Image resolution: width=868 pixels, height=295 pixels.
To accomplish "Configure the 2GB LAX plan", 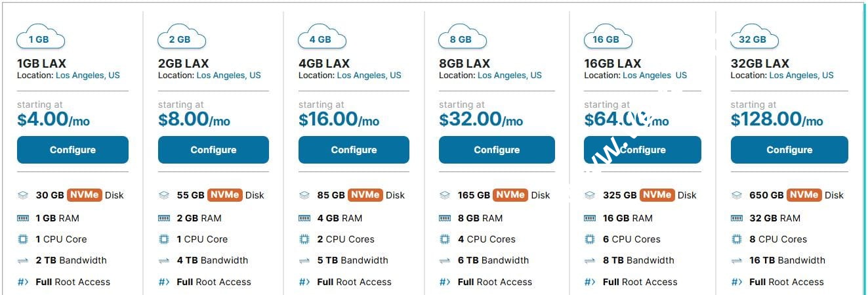I will 213,150.
